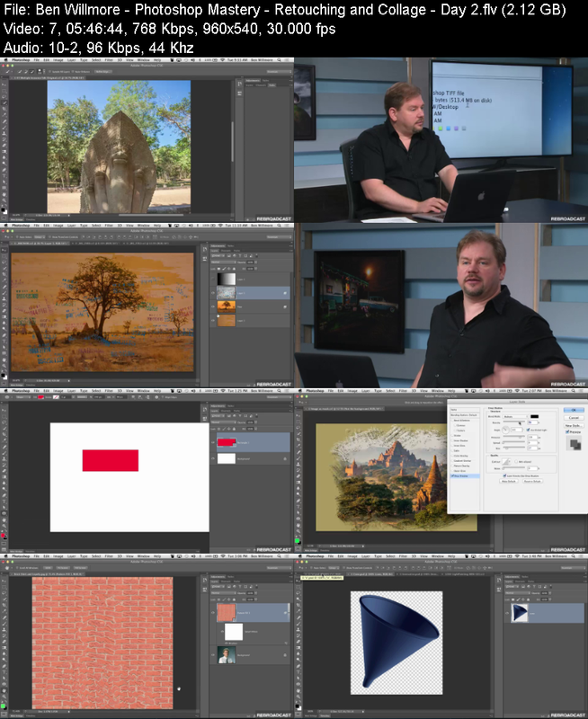The image size is (588, 719).
Task: Toggle Preview checkbox in Layer Style dialog
Action: click(x=567, y=432)
